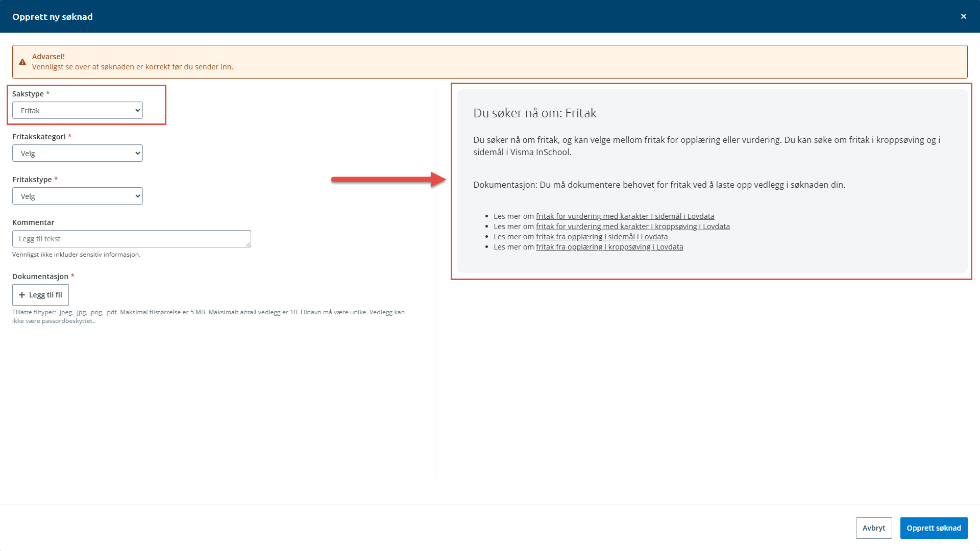This screenshot has width=980, height=551.
Task: Click the Dokumentasjon field label
Action: [x=40, y=277]
